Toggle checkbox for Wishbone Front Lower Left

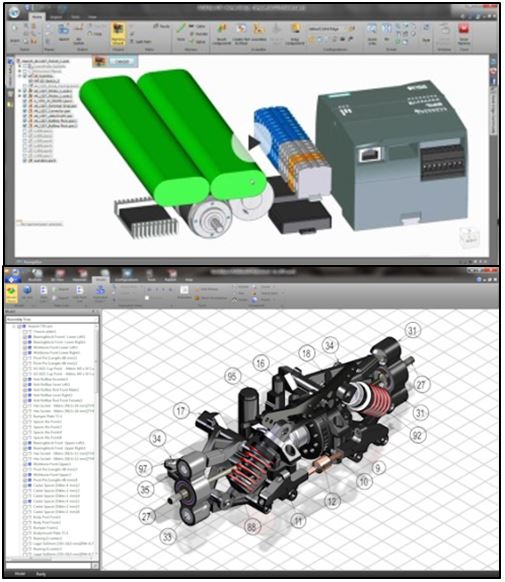point(26,347)
